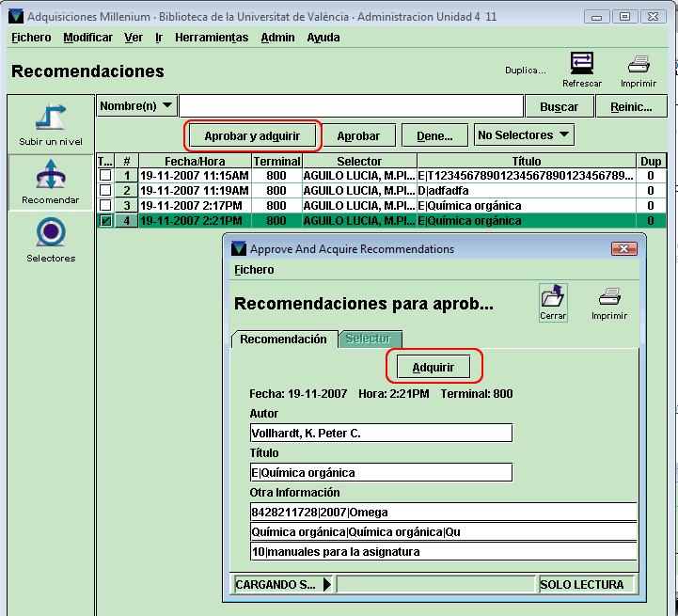Screen dimensions: 678x616
Task: Click the field starting Química orgánica|Química orgánica|Qu
Action: tap(443, 531)
